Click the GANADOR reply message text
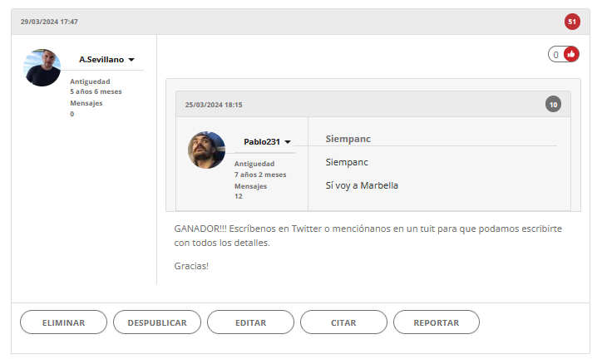Image resolution: width=602 pixels, height=364 pixels. [368, 235]
